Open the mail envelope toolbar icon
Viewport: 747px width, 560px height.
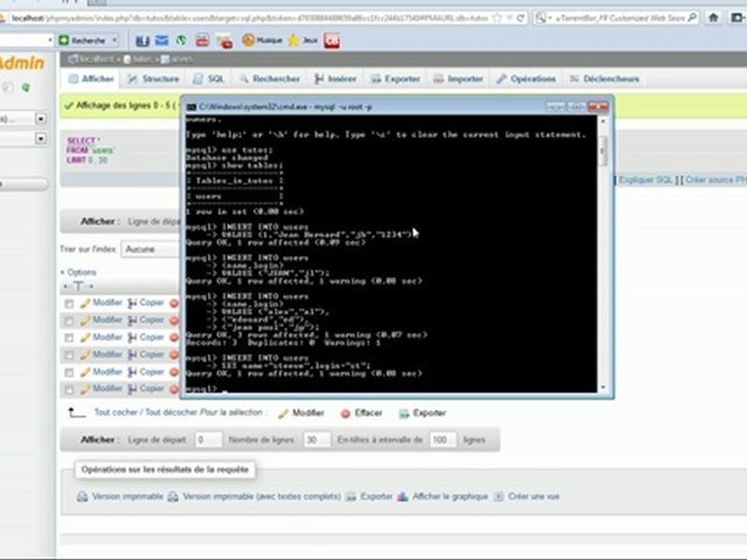click(162, 40)
